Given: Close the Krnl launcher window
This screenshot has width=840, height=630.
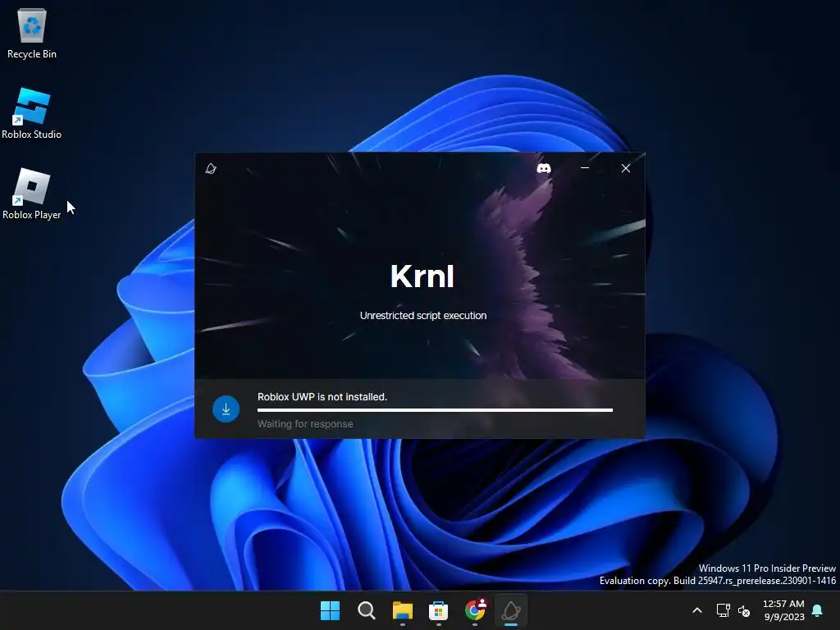Looking at the screenshot, I should point(626,168).
